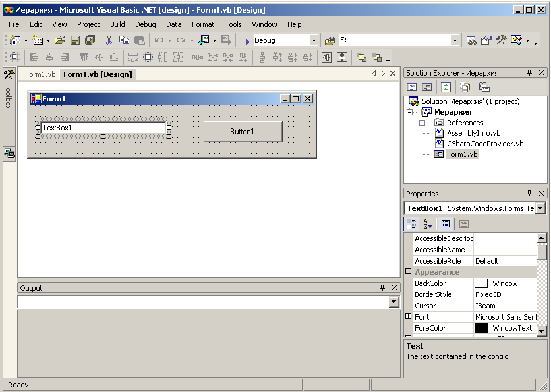Image resolution: width=551 pixels, height=392 pixels.
Task: Open the Find combo box dropdown showing E:
Action: (455, 40)
